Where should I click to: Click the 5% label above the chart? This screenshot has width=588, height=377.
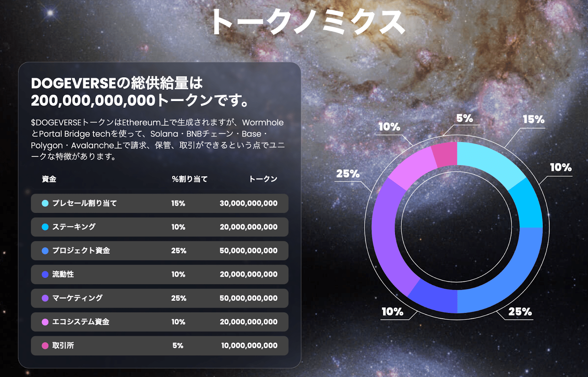465,118
